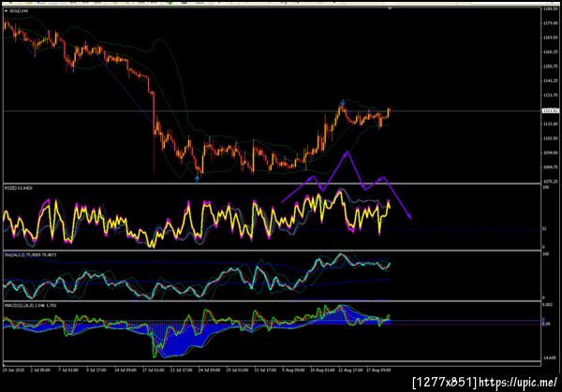Click the 7 Jul 01:00 time label
The height and width of the screenshot is (392, 562).
(68, 370)
